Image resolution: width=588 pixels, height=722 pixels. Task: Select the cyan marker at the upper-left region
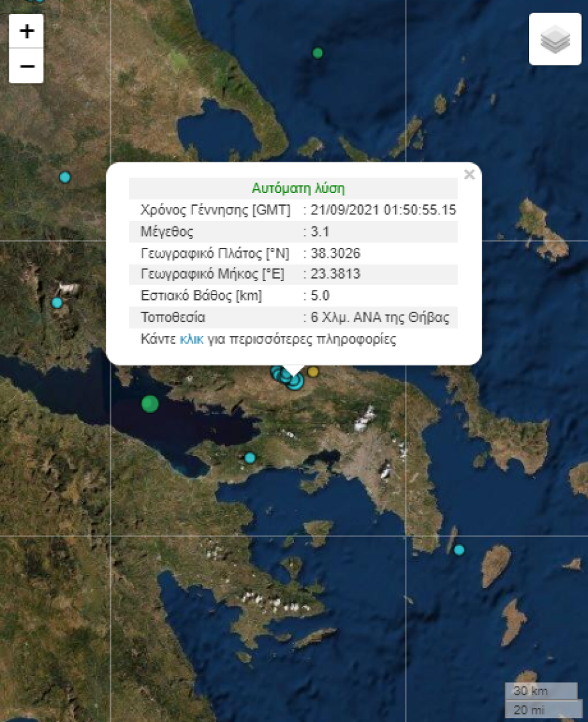(x=64, y=176)
